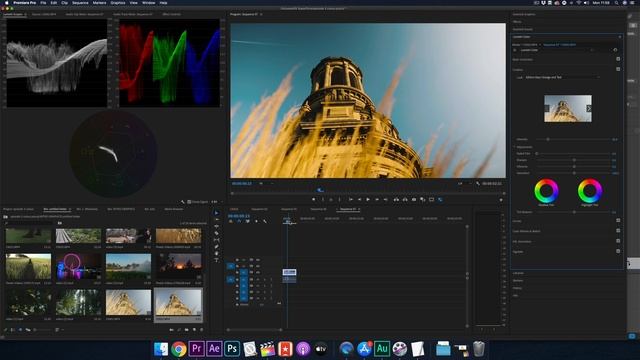Toggle the Vignette section checkbox
This screenshot has height=360, width=640.
pos(618,251)
